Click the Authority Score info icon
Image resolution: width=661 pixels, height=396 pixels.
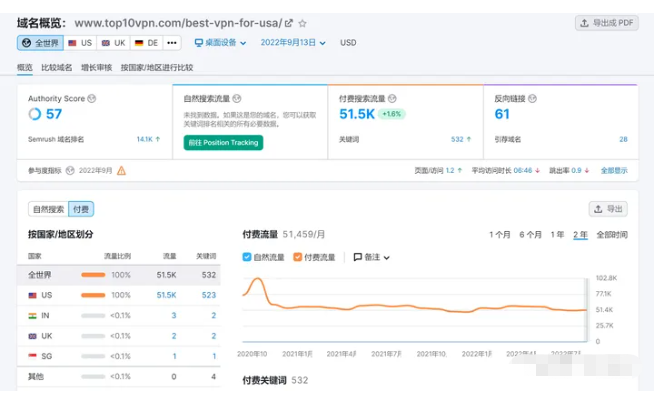click(91, 99)
